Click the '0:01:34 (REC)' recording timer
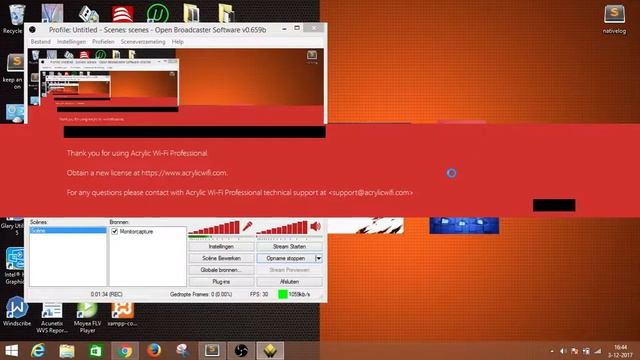 107,294
